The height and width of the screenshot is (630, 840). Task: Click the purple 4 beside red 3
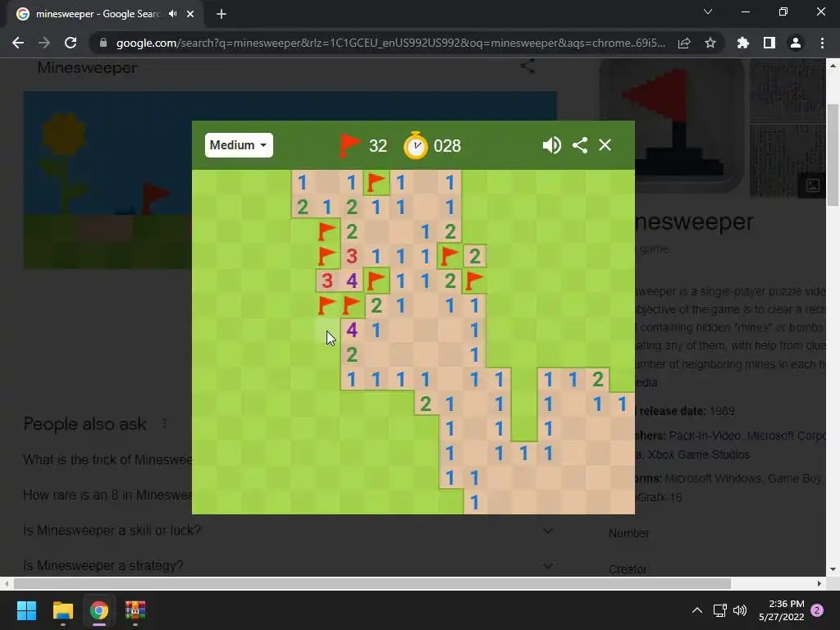[x=351, y=281]
